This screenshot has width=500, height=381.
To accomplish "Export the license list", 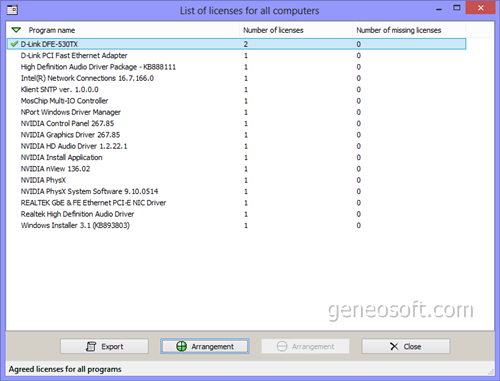I will (x=104, y=346).
